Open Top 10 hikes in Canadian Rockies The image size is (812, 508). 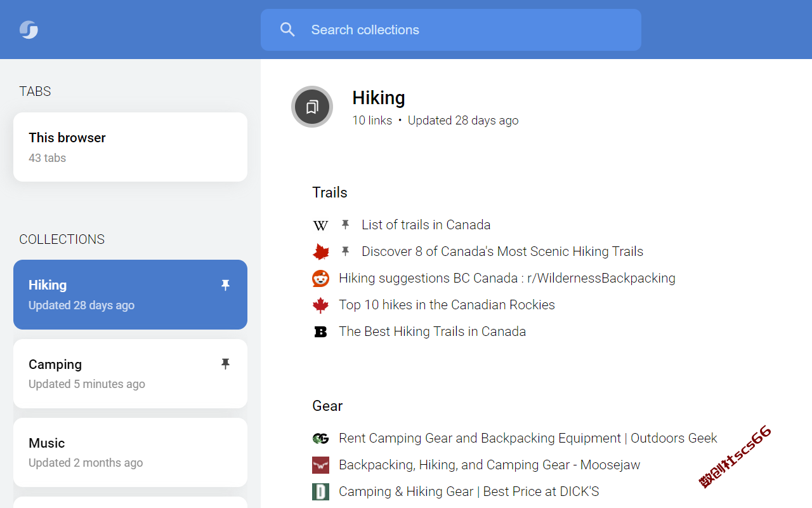[447, 305]
